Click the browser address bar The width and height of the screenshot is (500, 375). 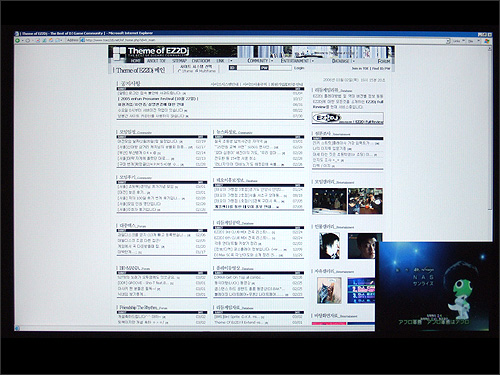pos(265,40)
